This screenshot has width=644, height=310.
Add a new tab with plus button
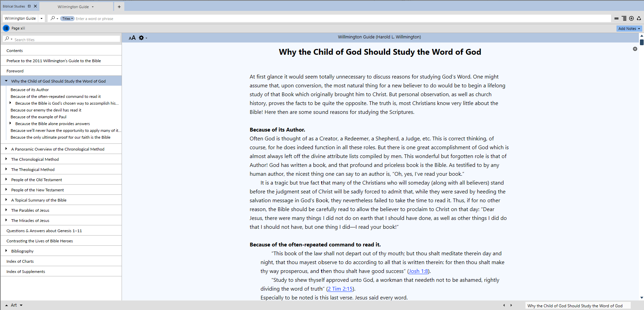(119, 6)
